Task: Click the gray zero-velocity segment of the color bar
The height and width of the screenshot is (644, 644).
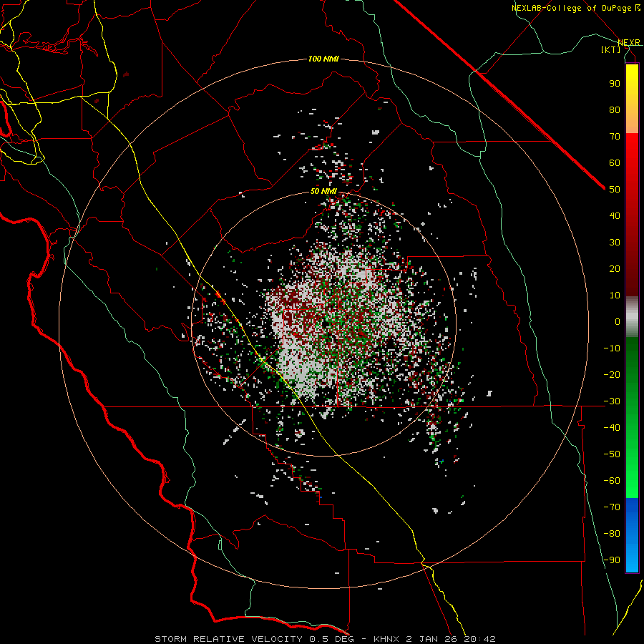Action: pyautogui.click(x=632, y=317)
